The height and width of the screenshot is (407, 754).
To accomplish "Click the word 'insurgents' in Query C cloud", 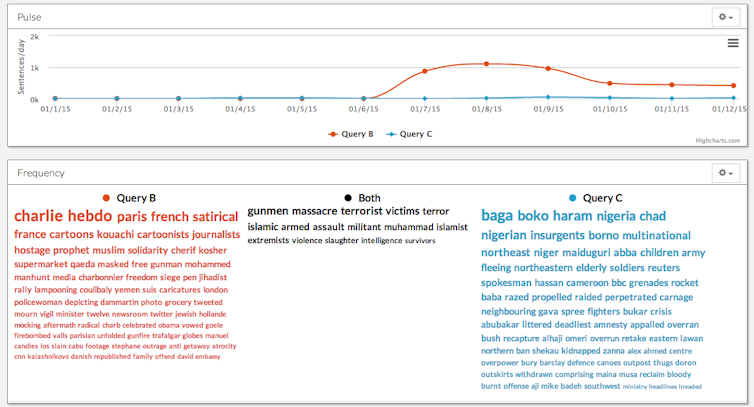I will pos(557,235).
